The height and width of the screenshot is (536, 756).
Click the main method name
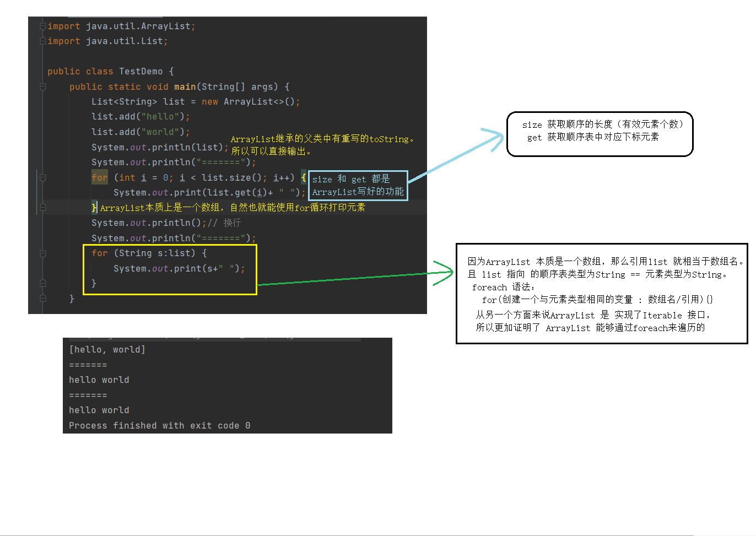(x=185, y=87)
